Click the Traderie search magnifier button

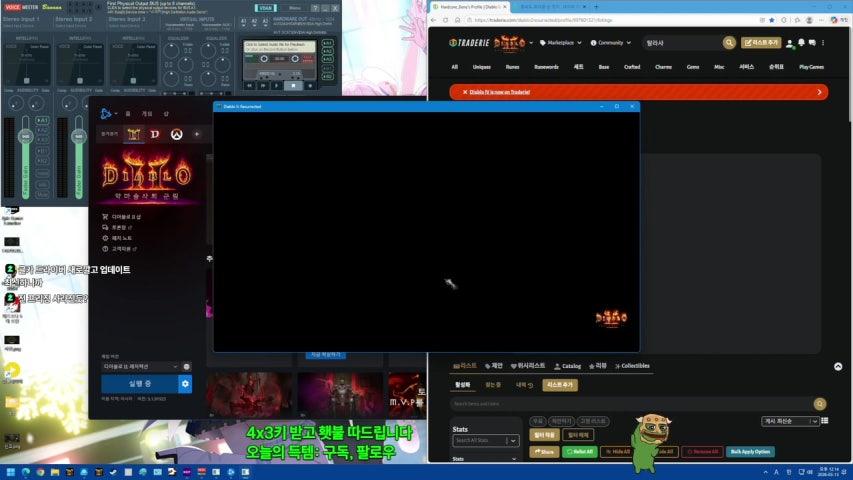(729, 42)
